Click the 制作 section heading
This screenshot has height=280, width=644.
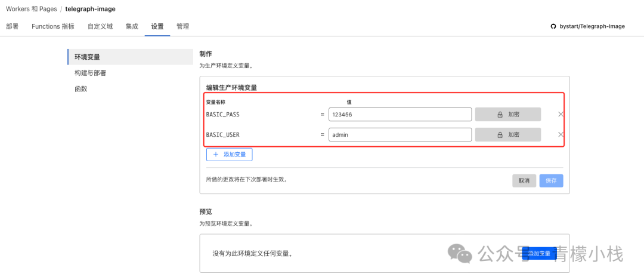tap(205, 54)
